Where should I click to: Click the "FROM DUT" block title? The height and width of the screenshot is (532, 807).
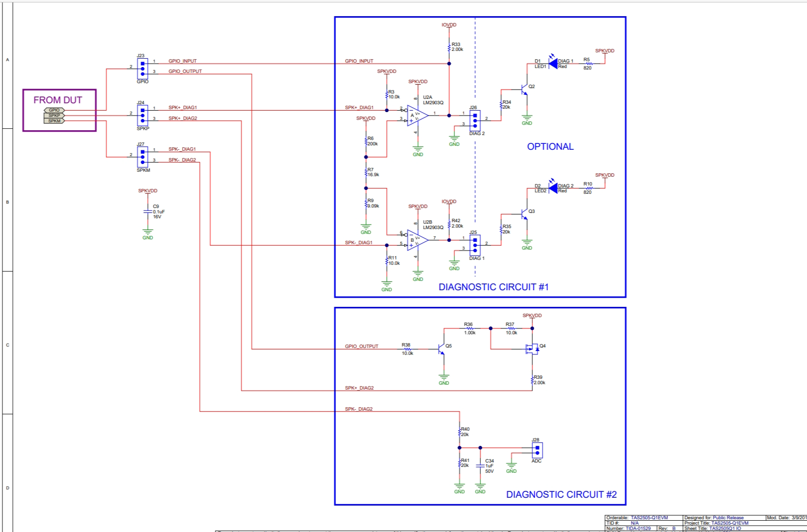[58, 100]
